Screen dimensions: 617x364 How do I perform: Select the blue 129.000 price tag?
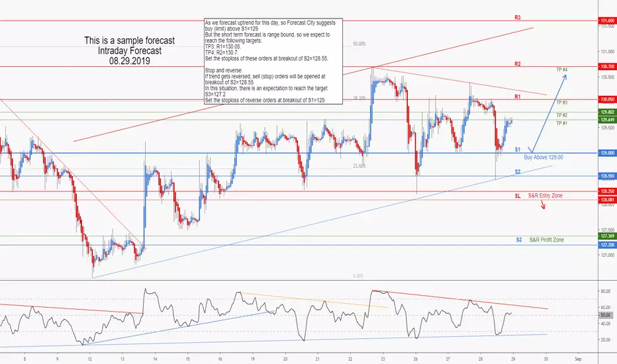(608, 153)
